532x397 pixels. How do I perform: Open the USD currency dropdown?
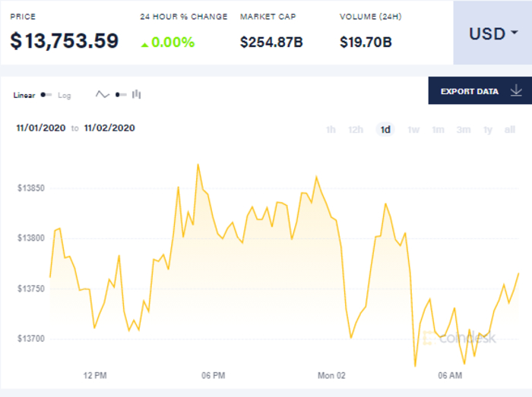pyautogui.click(x=492, y=33)
